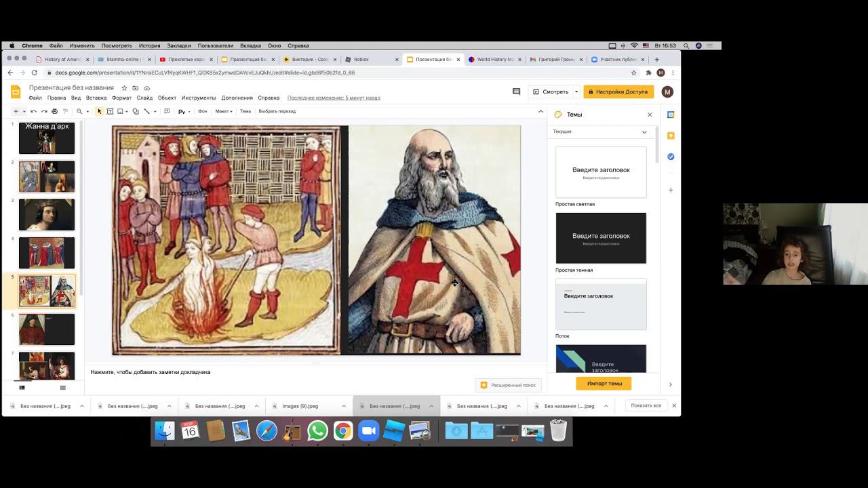Select the text box tool
This screenshot has height=488, width=868.
point(110,111)
